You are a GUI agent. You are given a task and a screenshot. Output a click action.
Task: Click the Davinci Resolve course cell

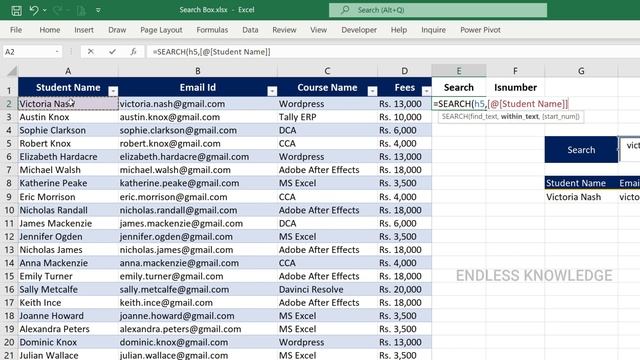[x=327, y=289]
